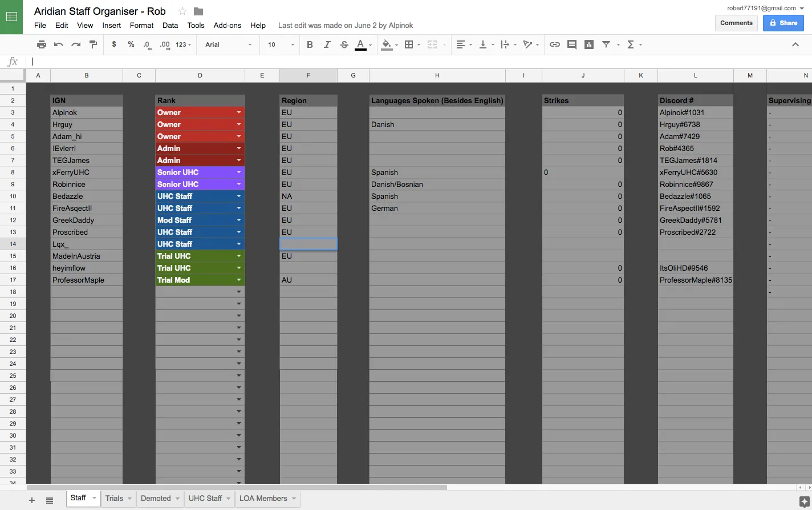This screenshot has height=510, width=812.
Task: Star this spreadsheet document
Action: pyautogui.click(x=182, y=11)
